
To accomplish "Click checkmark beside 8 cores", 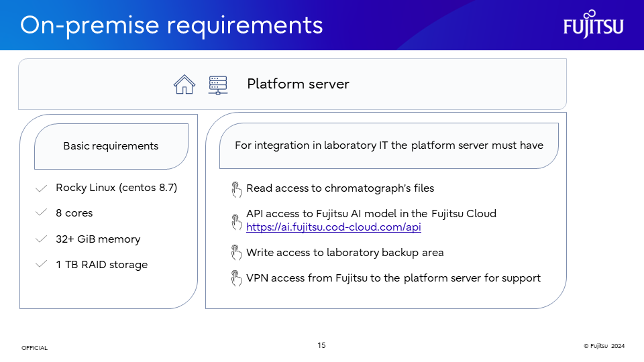I will pyautogui.click(x=41, y=213).
